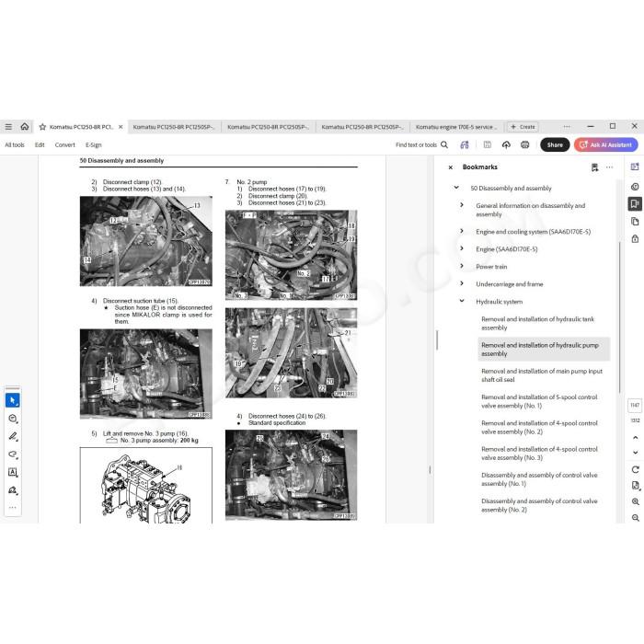Open the Edit menu
Screen dimensions: 644x644
40,145
